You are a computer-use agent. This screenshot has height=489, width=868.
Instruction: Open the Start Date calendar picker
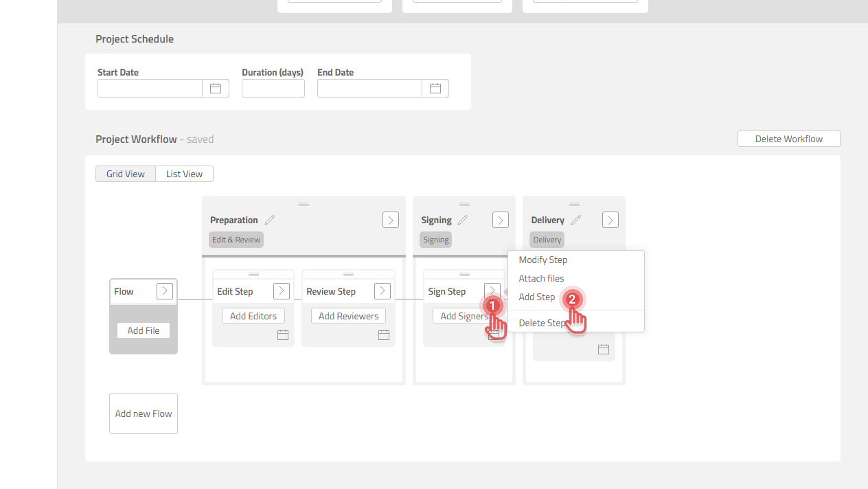[216, 88]
